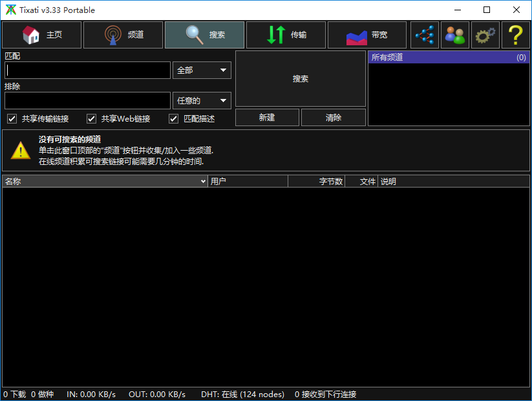
Task: Click the "OUT: 0.00 KB/s" status entry
Action: [x=157, y=395]
